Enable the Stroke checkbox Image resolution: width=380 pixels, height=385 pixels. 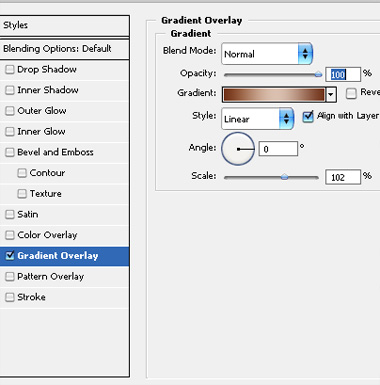10,297
